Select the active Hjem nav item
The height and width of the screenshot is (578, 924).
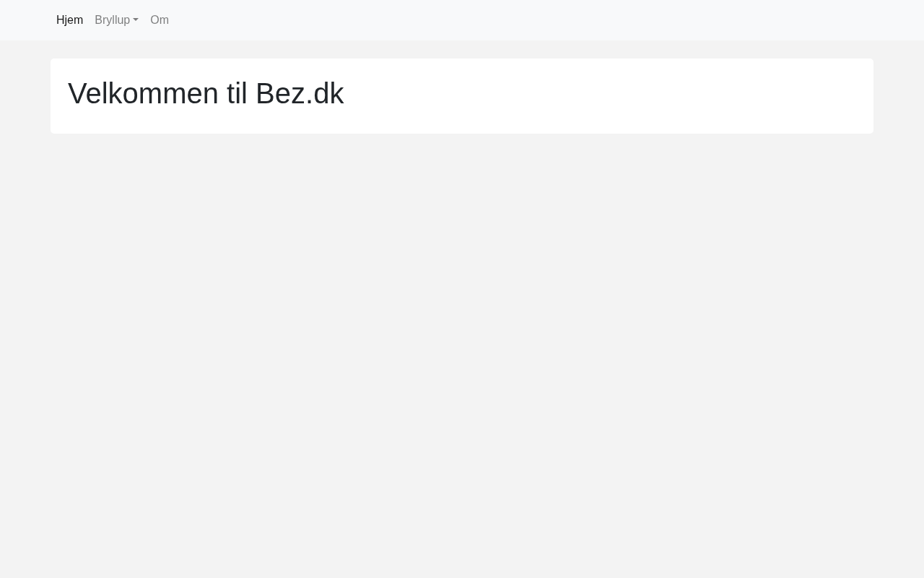click(69, 20)
